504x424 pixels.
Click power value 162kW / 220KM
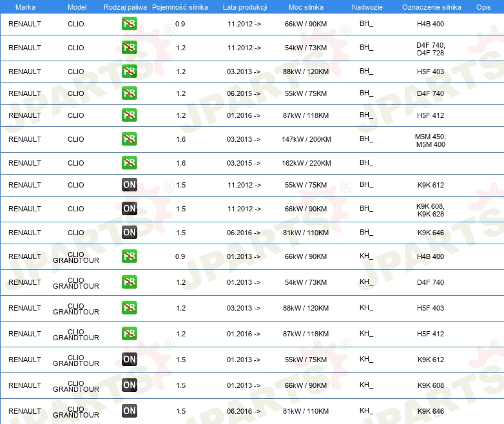coord(306,163)
